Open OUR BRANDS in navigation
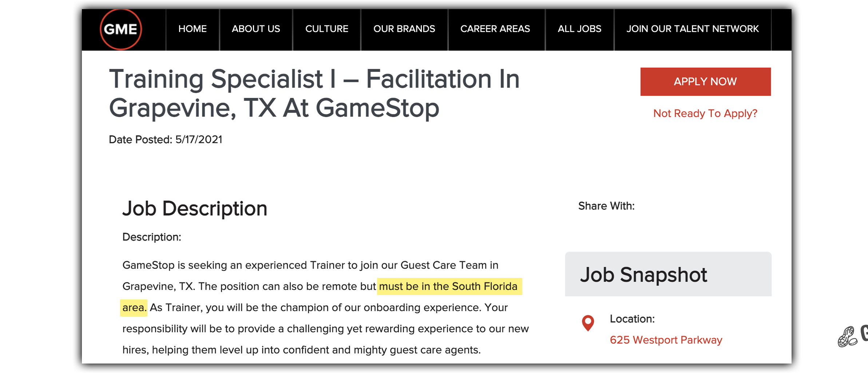868x373 pixels. [x=404, y=29]
